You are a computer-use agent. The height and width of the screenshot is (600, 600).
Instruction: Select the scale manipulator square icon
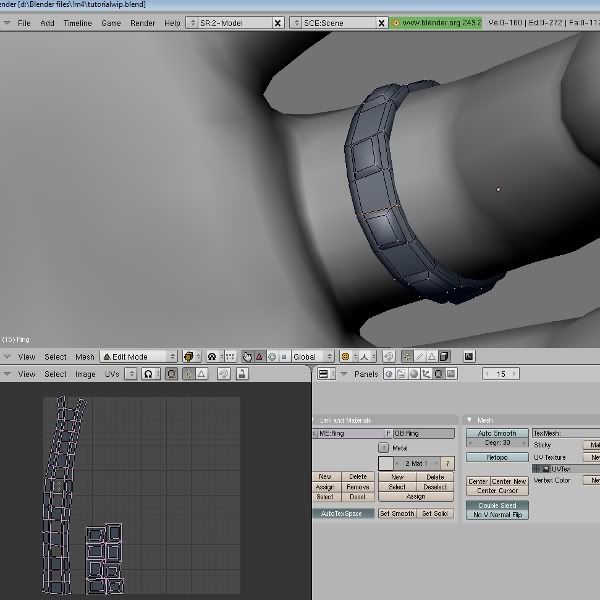[x=284, y=357]
